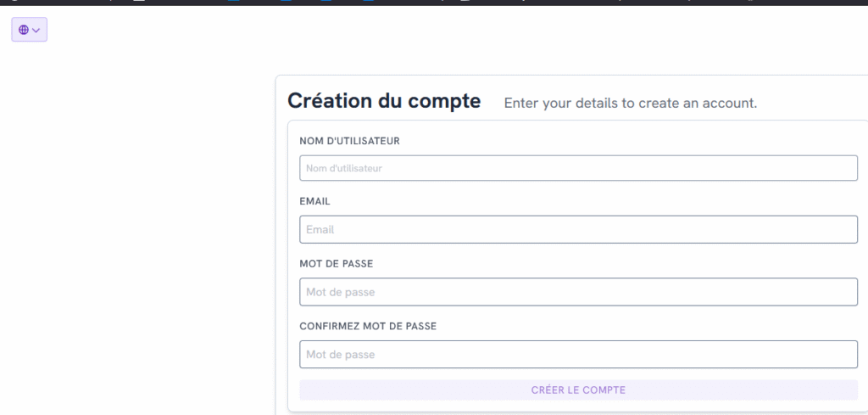
Task: Focus the Confirmez mot de passe field
Action: [578, 354]
